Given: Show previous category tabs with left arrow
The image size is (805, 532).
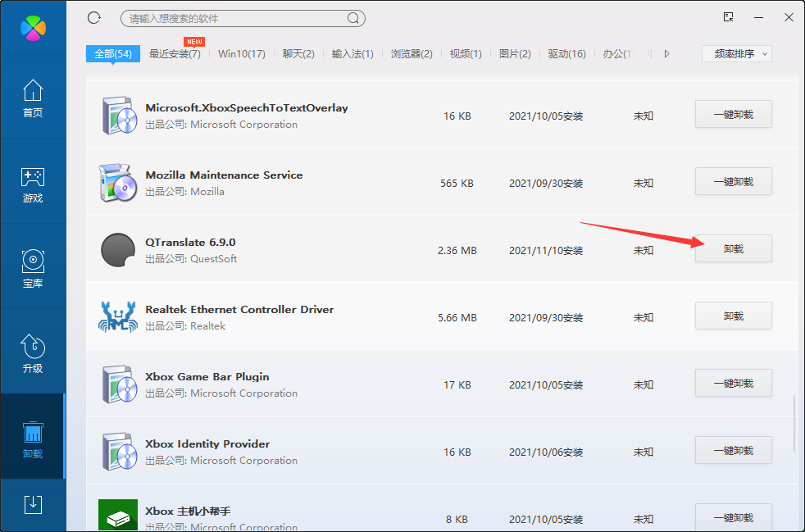Looking at the screenshot, I should click(x=649, y=53).
